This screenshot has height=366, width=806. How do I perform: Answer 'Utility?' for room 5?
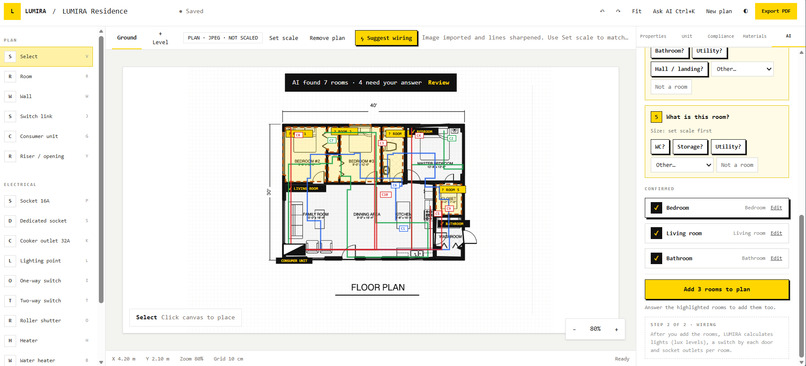(729, 147)
